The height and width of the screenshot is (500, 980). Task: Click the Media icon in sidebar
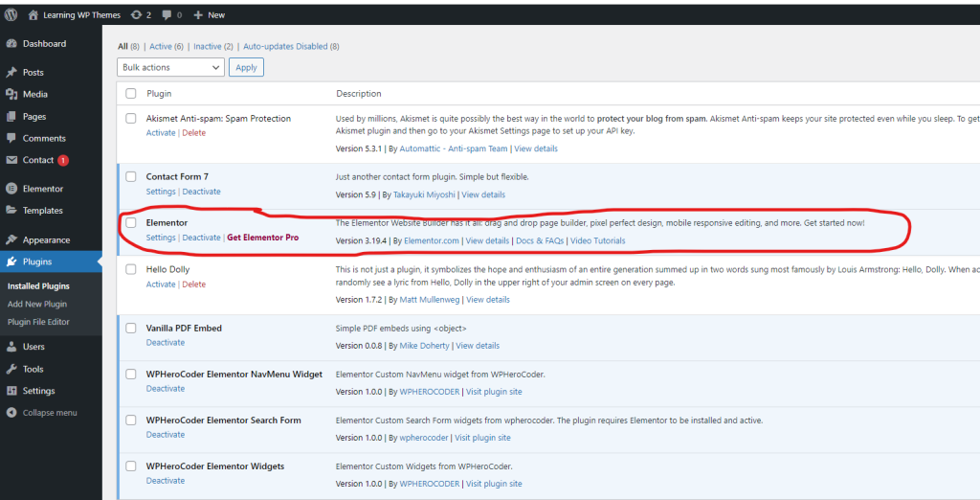point(11,95)
